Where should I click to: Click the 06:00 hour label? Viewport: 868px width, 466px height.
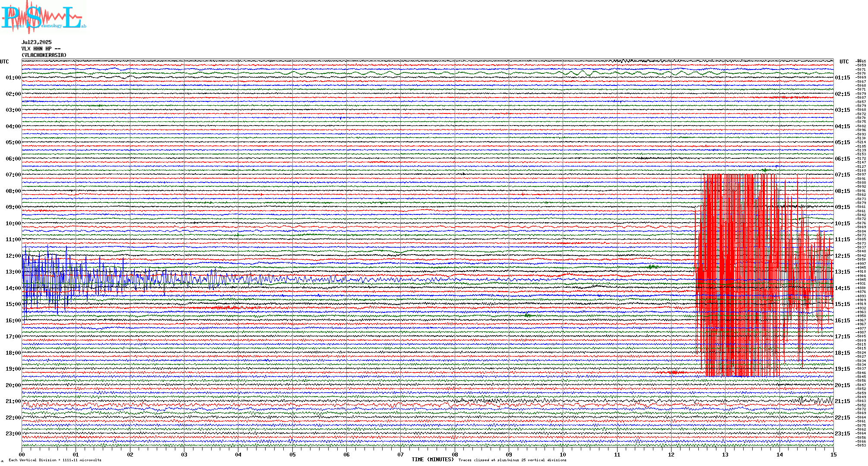coord(13,159)
